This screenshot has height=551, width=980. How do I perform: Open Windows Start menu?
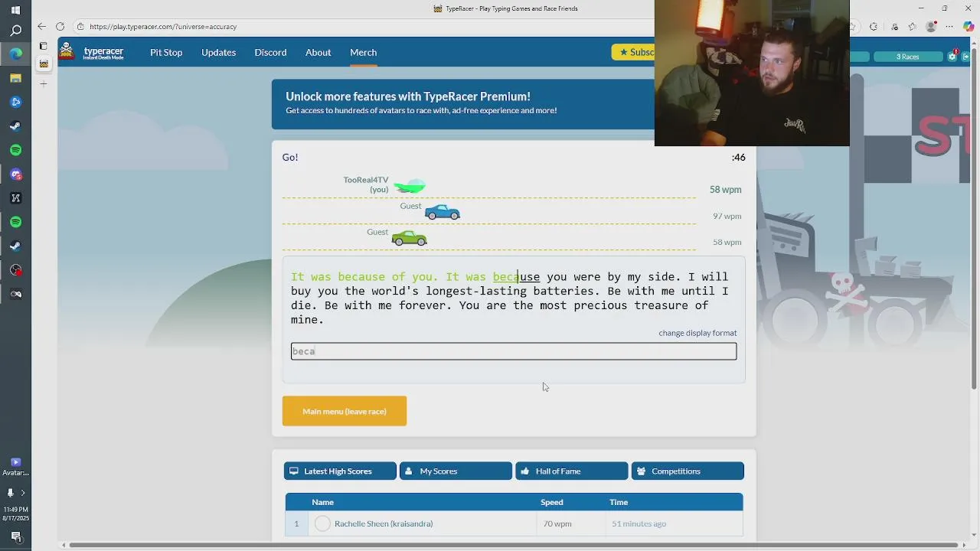point(15,10)
